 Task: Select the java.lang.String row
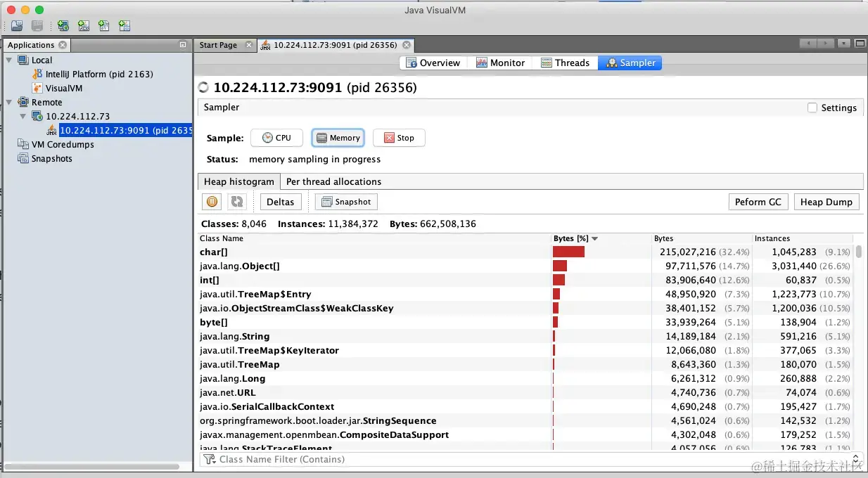(526, 336)
